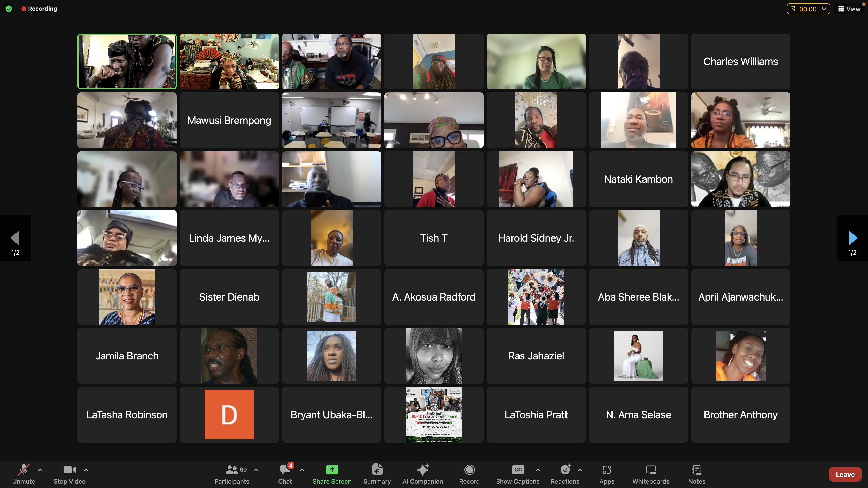Expand audio options next to Unmute

pos(41,470)
